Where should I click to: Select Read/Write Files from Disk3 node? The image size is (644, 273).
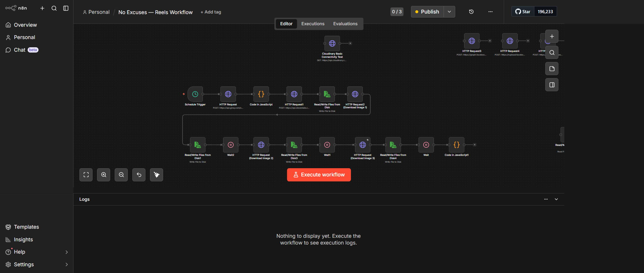click(294, 145)
